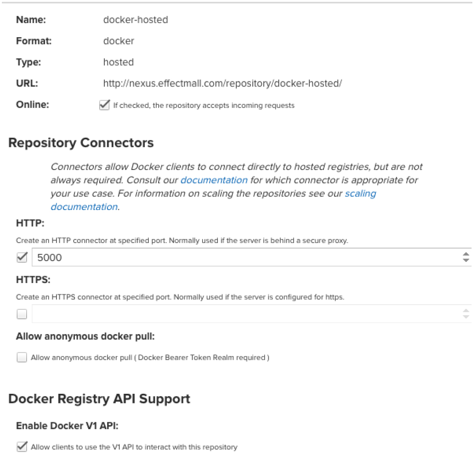
Task: Open the scaling documentation link
Action: [x=213, y=200]
